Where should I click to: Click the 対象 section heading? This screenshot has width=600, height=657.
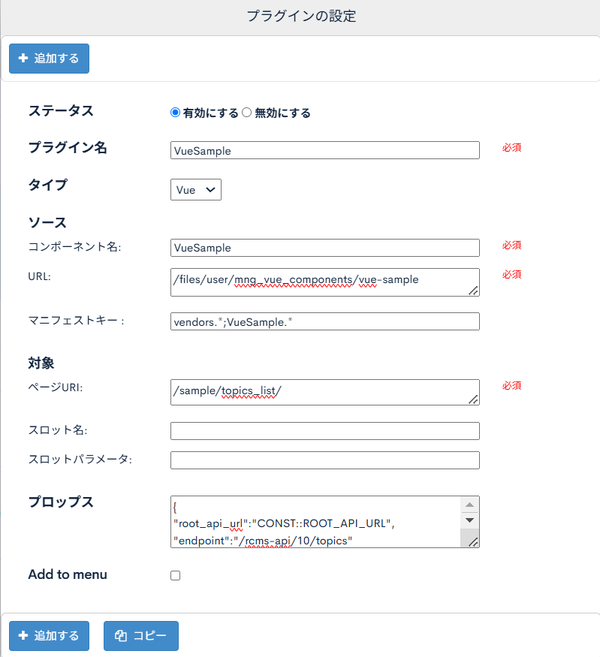pyautogui.click(x=41, y=363)
